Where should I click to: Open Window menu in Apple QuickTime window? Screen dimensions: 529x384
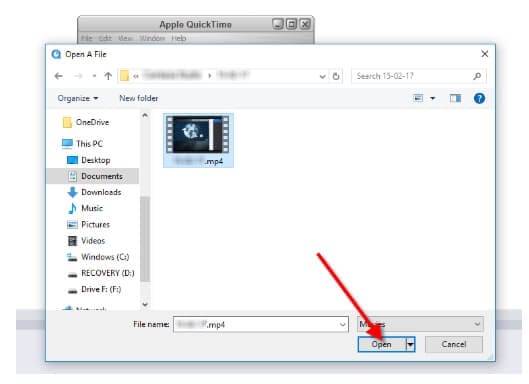click(152, 38)
